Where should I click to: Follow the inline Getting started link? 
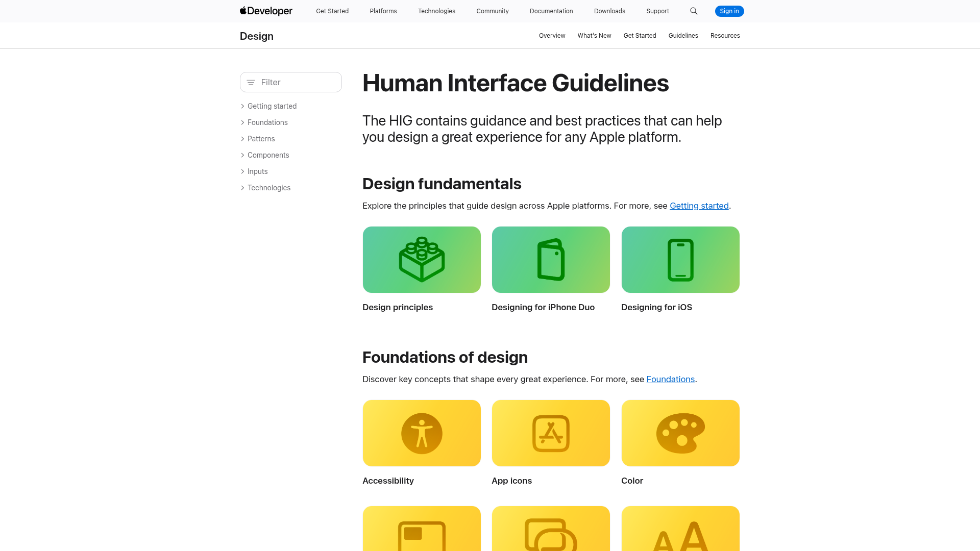coord(699,206)
